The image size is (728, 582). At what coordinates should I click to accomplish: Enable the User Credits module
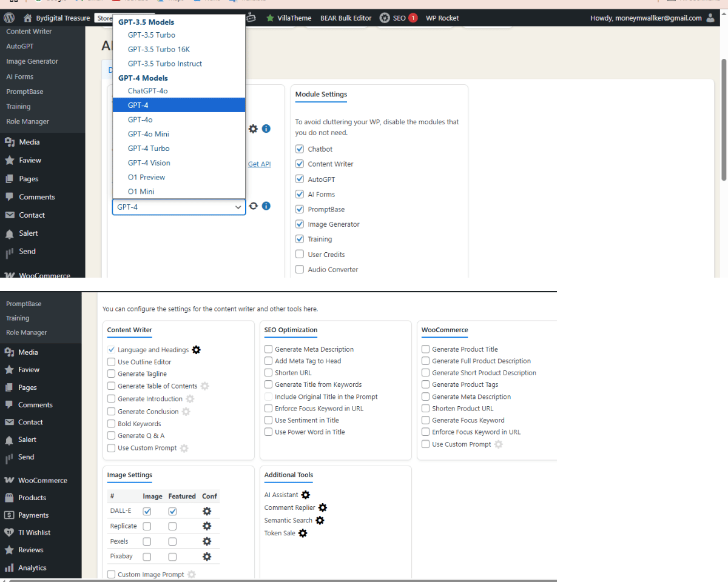[x=300, y=255]
